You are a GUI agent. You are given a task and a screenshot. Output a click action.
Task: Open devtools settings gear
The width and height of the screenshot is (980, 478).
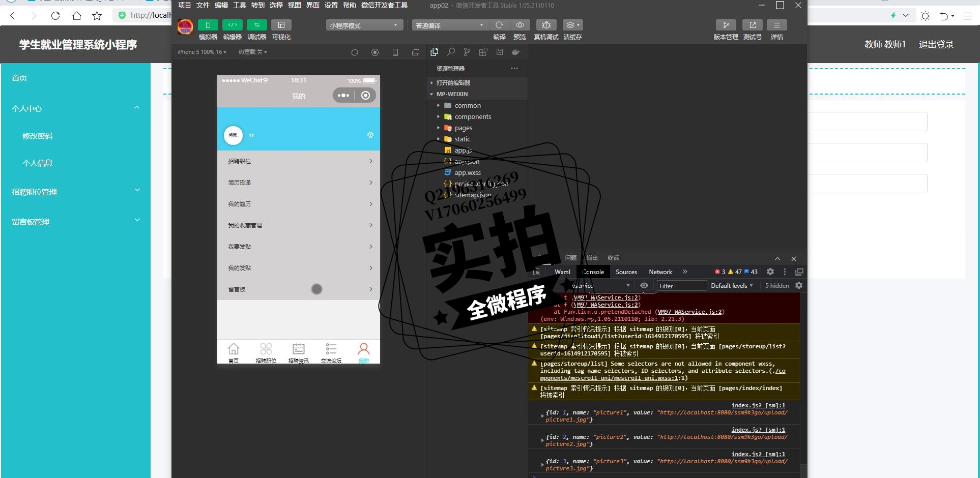click(x=770, y=272)
